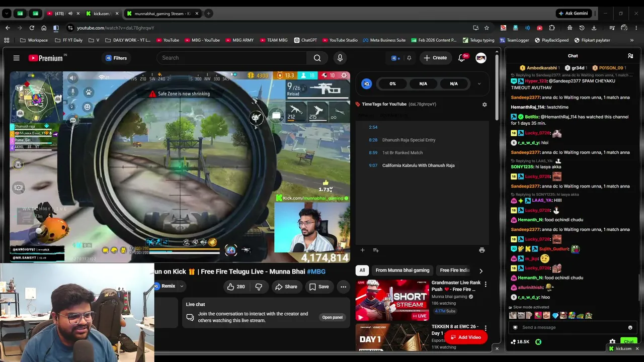Like the video with 280 likes

[236, 287]
